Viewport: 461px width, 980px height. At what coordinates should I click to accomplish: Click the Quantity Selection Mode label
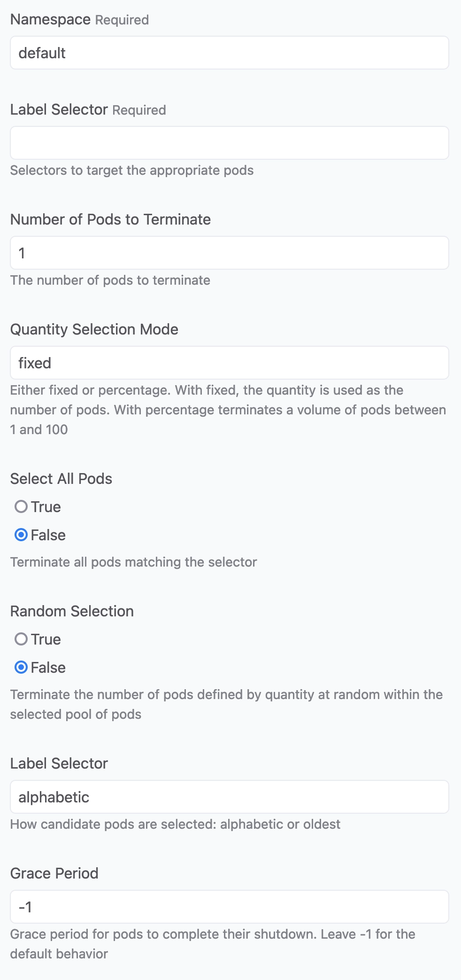tap(94, 329)
